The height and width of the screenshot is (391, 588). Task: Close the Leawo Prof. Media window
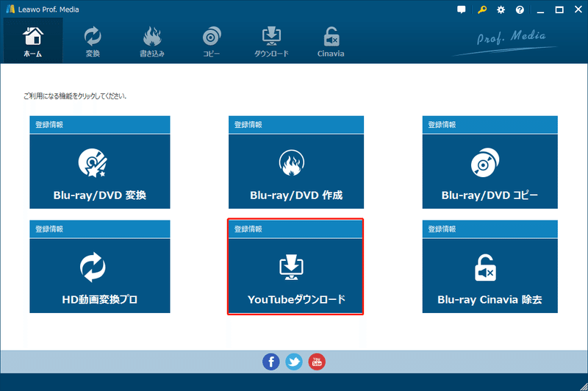[578, 10]
